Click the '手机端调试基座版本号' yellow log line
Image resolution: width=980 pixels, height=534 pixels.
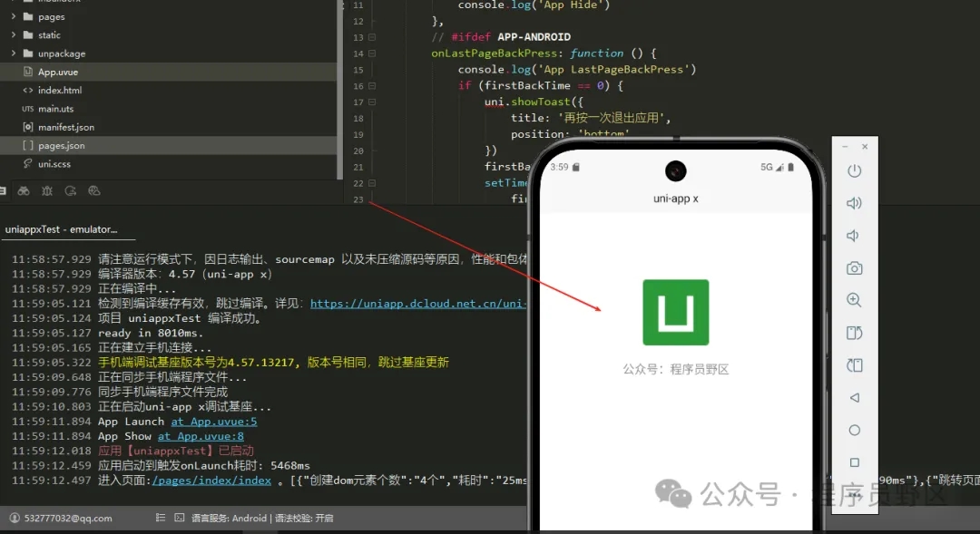tap(273, 363)
